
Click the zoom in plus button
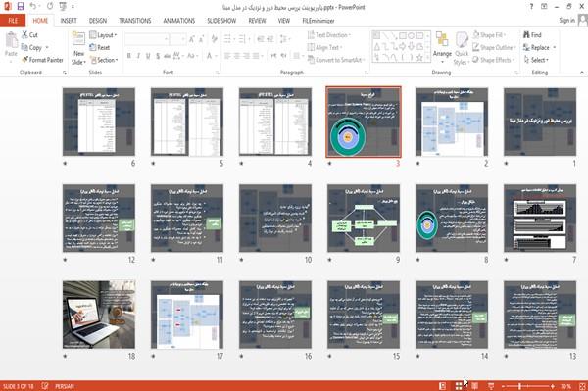tap(553, 386)
